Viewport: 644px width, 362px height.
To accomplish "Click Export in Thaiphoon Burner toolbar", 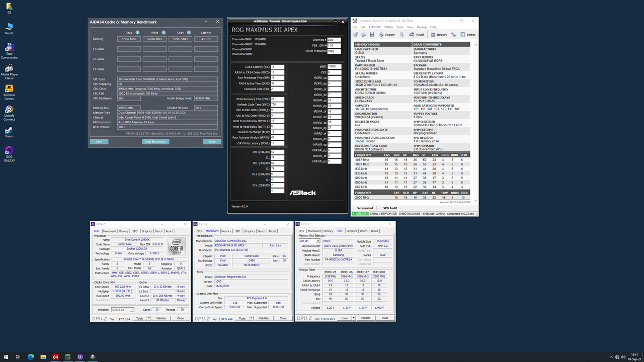I will (386, 35).
